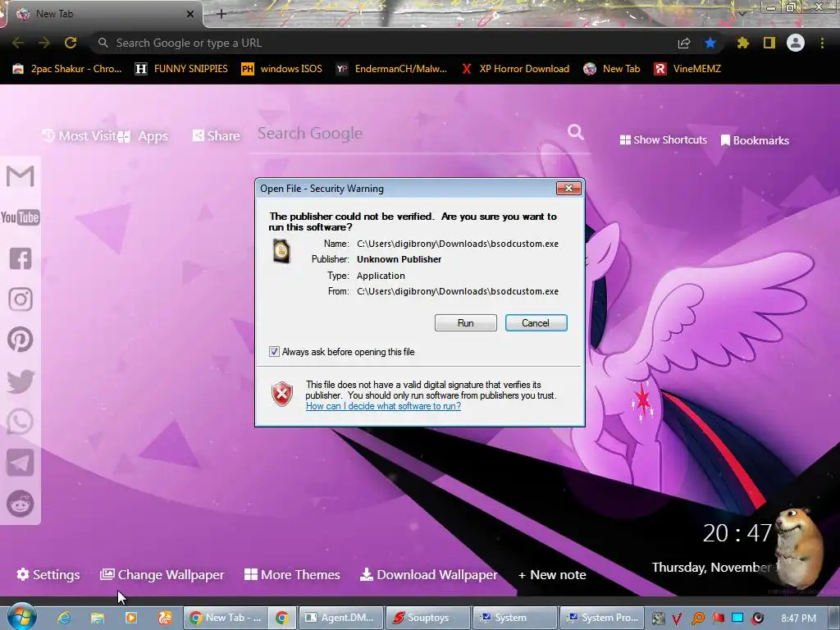Image resolution: width=840 pixels, height=630 pixels.
Task: Open Instagram shortcut in sidebar
Action: pos(21,299)
